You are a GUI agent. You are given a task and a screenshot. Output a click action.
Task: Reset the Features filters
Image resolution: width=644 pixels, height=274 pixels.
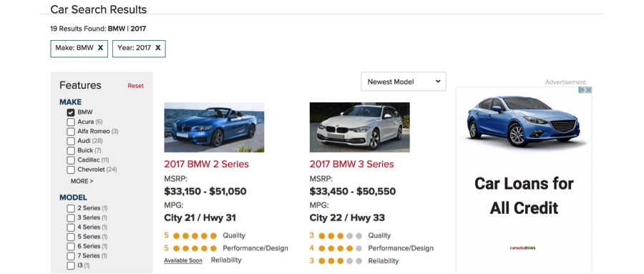pos(135,86)
